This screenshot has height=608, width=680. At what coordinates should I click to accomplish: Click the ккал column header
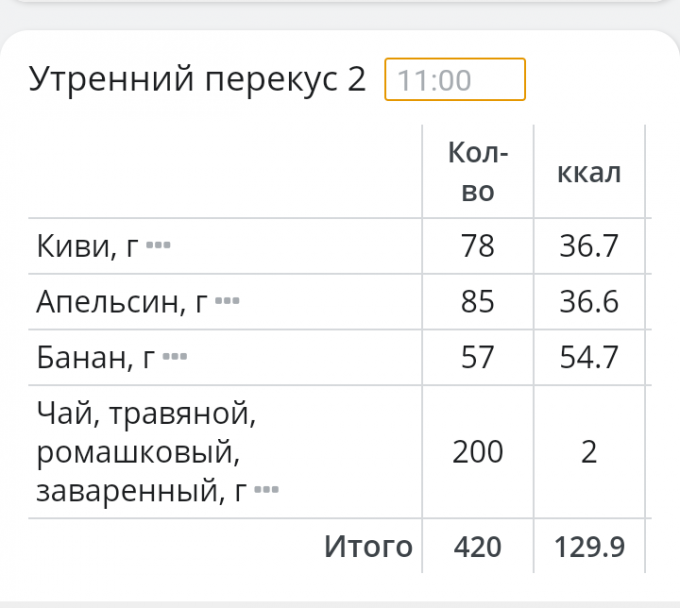click(589, 172)
